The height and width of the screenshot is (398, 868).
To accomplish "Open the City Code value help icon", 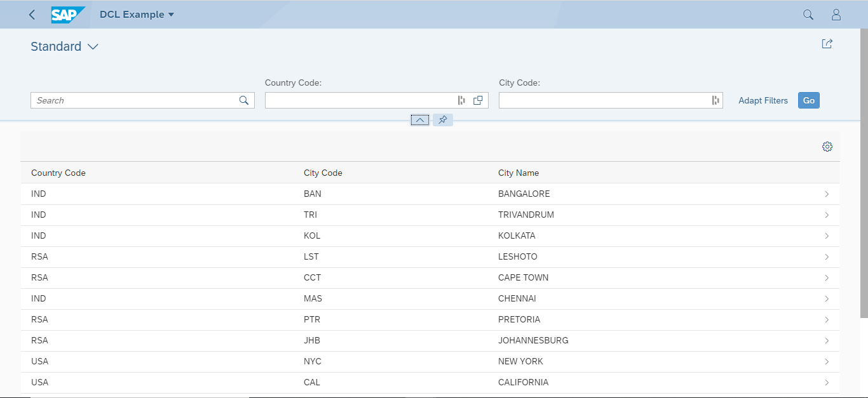I will [714, 100].
